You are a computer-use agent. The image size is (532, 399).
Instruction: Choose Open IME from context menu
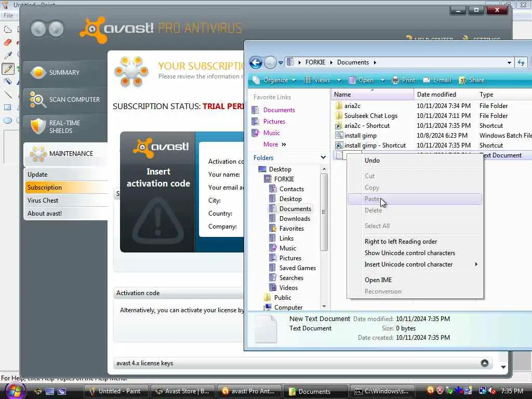(415, 280)
